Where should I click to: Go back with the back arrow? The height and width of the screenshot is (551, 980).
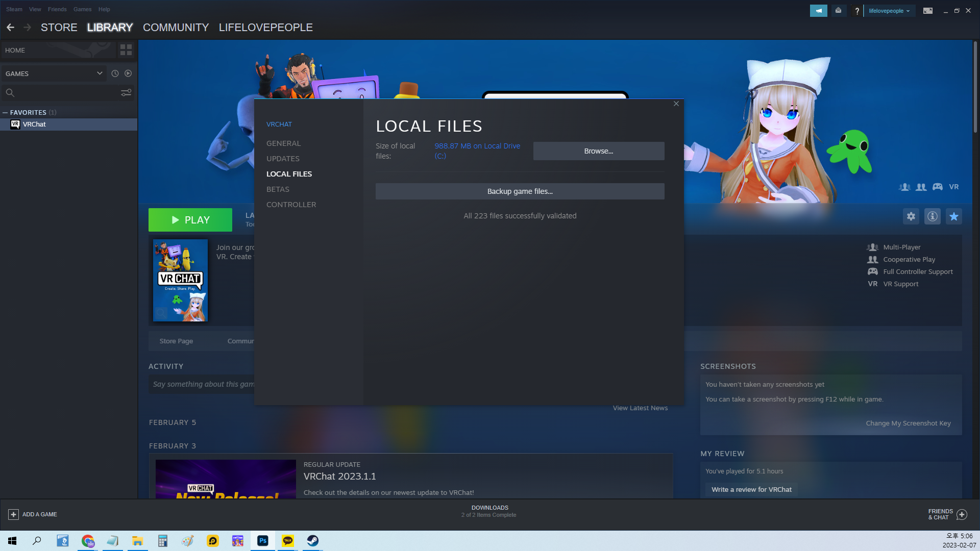[10, 28]
